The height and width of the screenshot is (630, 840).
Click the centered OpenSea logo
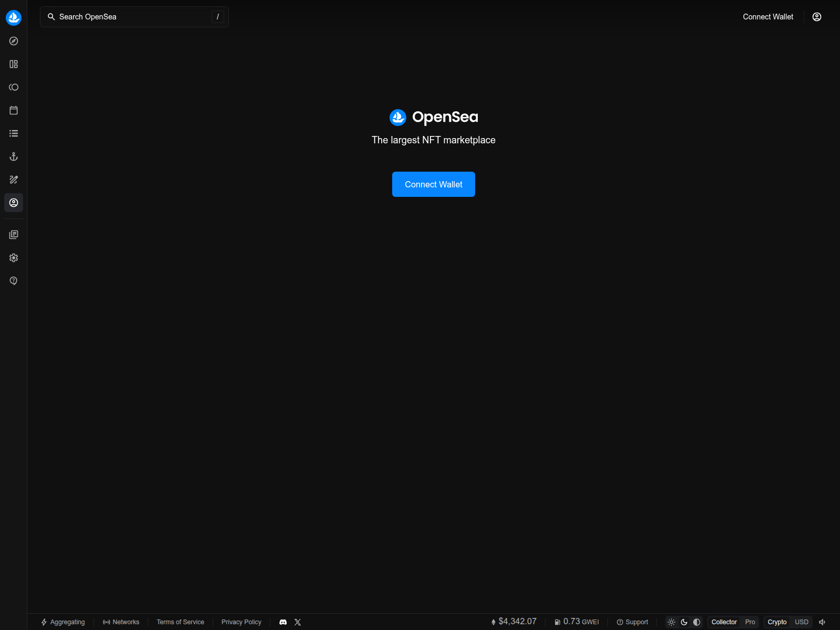pos(434,117)
